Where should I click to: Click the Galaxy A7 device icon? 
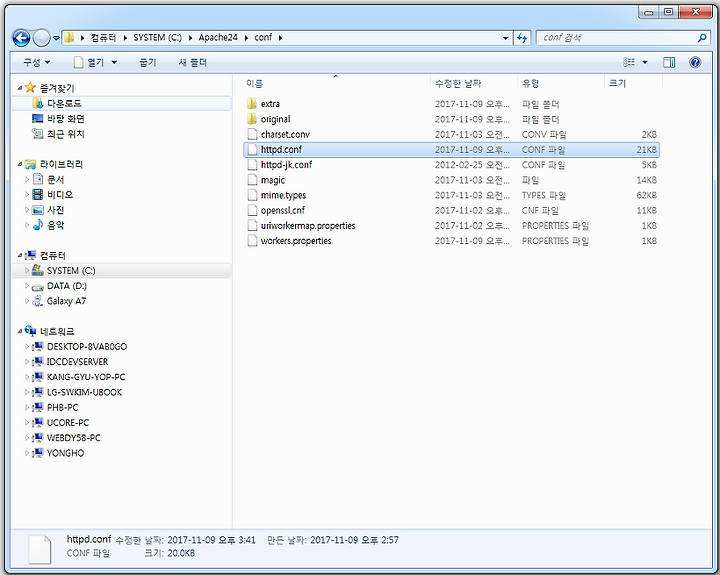point(38,301)
